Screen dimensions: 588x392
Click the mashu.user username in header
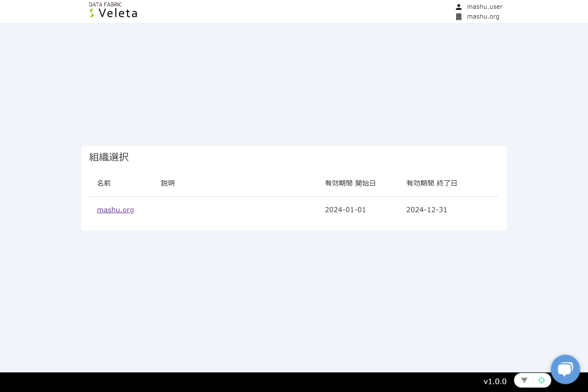485,7
